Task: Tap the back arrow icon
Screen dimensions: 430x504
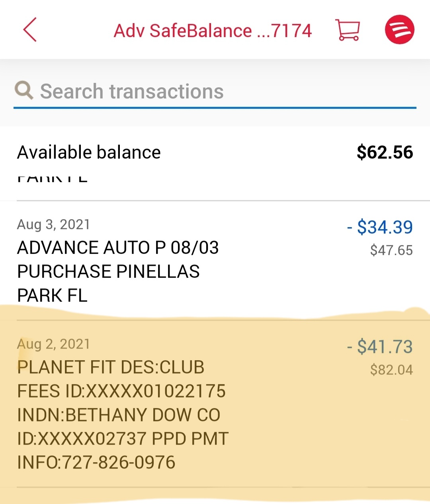Action: 30,30
